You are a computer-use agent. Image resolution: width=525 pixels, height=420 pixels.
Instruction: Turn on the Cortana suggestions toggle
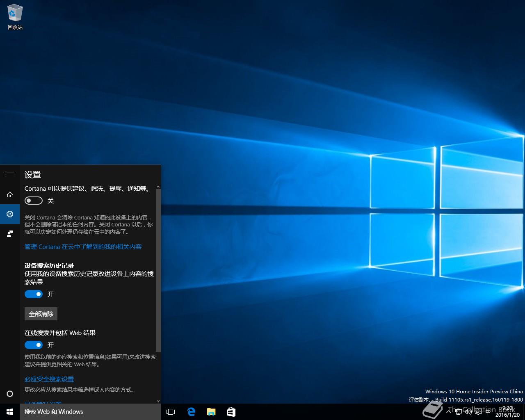[34, 201]
